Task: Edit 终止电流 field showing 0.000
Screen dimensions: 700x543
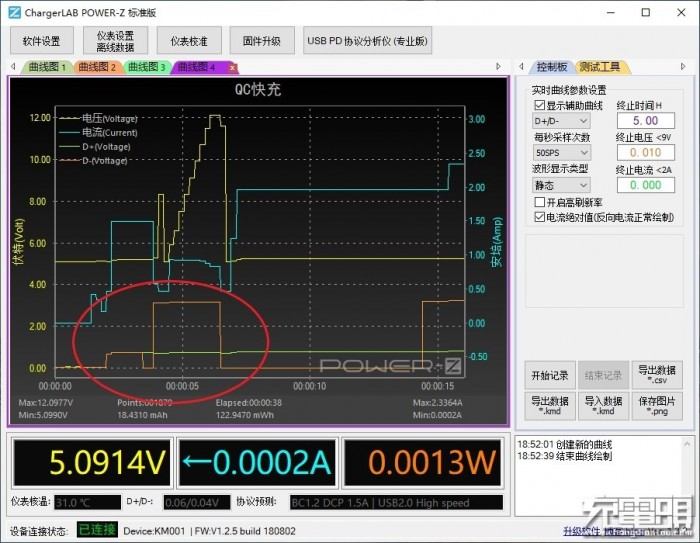Action: [x=646, y=185]
